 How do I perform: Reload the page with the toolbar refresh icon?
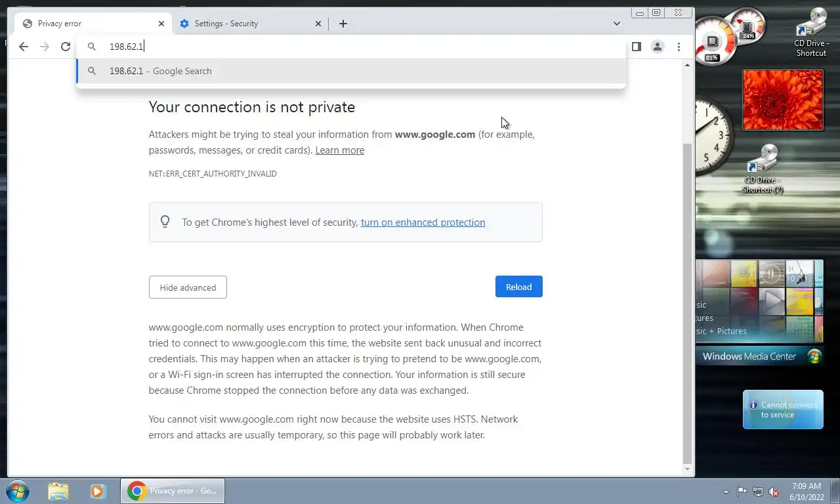pyautogui.click(x=66, y=47)
